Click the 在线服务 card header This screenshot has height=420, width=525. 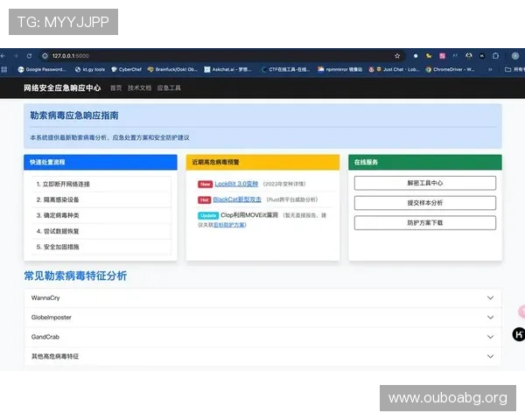pos(425,162)
